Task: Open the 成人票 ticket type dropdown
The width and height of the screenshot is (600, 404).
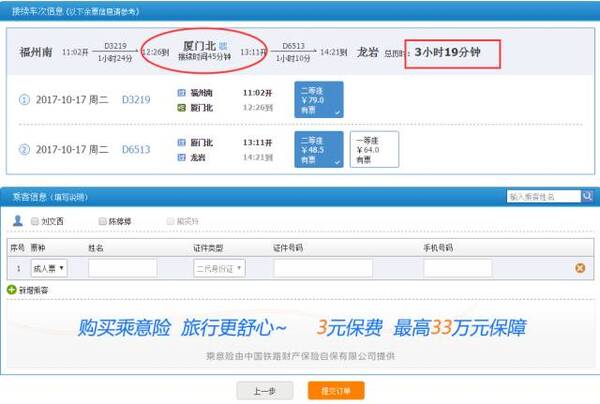Action: (48, 268)
